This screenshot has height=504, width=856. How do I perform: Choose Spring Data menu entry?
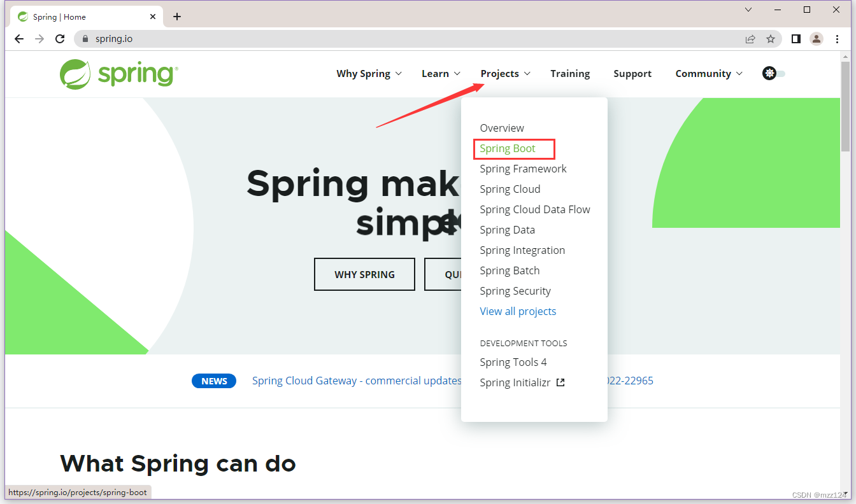pyautogui.click(x=507, y=230)
